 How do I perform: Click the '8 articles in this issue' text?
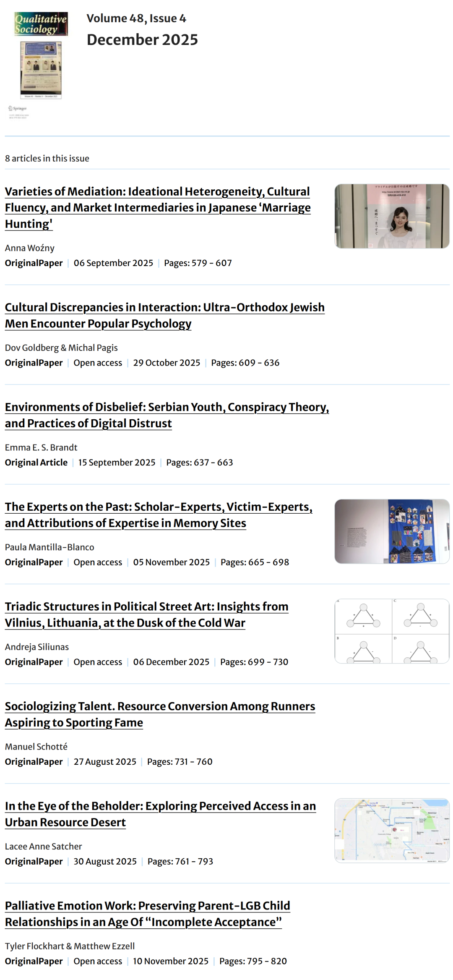(x=47, y=159)
